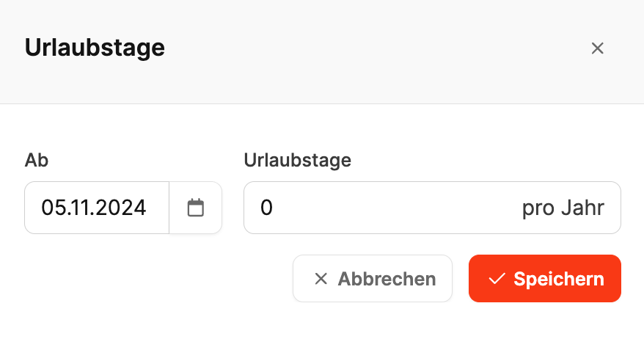Click the empty space inside the days-per-year field
This screenshot has height=339, width=644.
click(396, 208)
